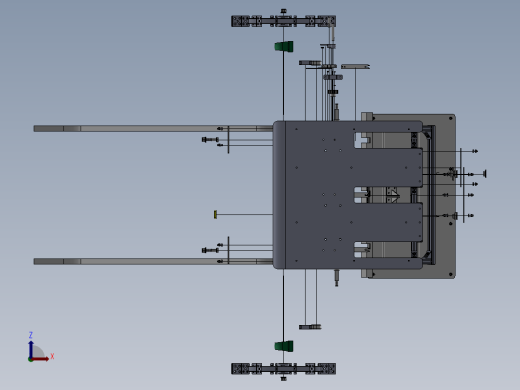Select the top horizontal bracket rail assembly

click(283, 21)
